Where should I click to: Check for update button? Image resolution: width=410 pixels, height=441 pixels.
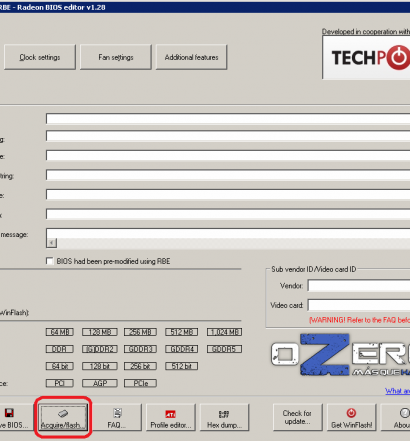click(297, 417)
